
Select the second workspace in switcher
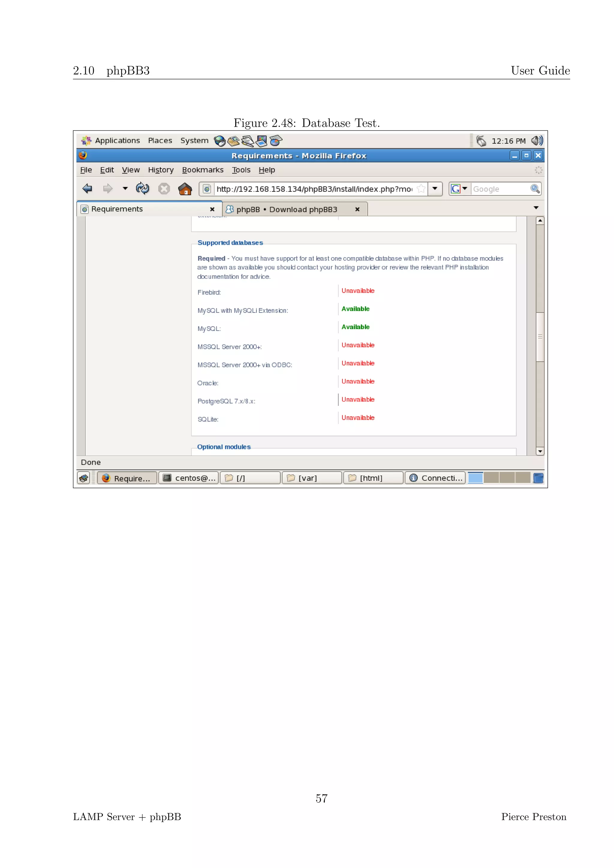(491, 478)
